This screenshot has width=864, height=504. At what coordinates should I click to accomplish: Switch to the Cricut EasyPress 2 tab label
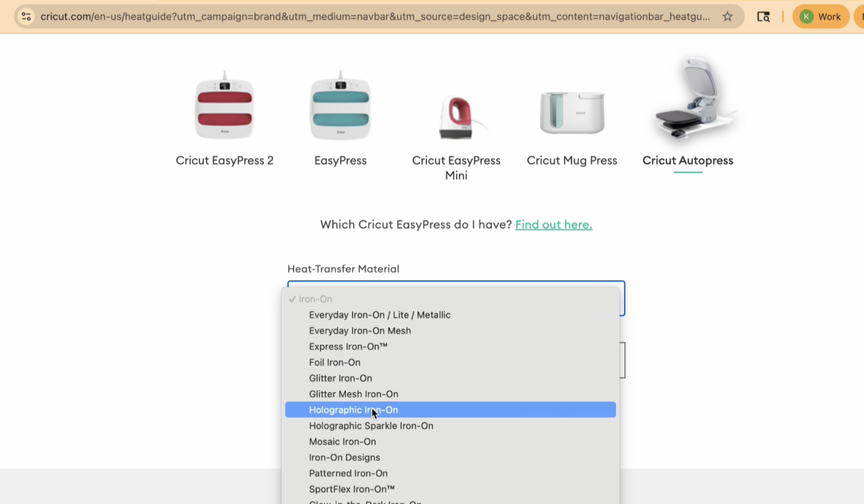[x=224, y=160]
